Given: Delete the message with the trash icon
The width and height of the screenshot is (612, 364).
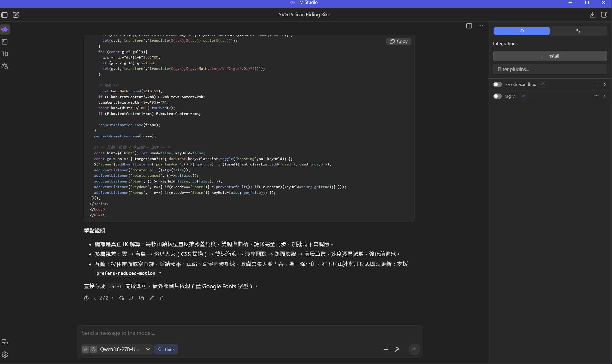Looking at the screenshot, I should click(162, 298).
